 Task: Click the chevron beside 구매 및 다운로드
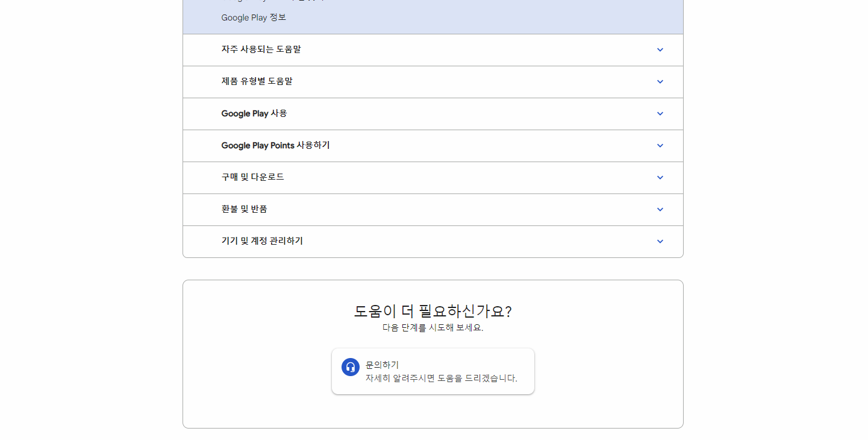660,177
